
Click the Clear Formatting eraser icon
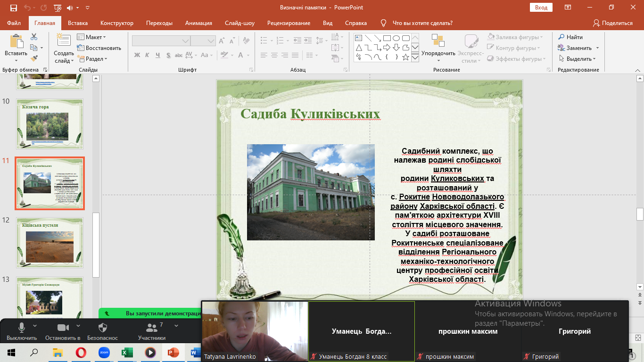pos(245,41)
